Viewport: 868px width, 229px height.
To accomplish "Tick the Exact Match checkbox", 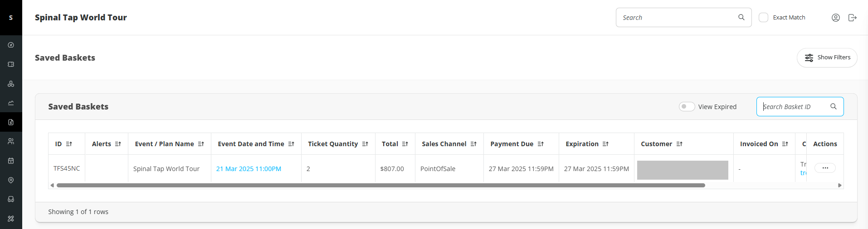I will (x=764, y=17).
